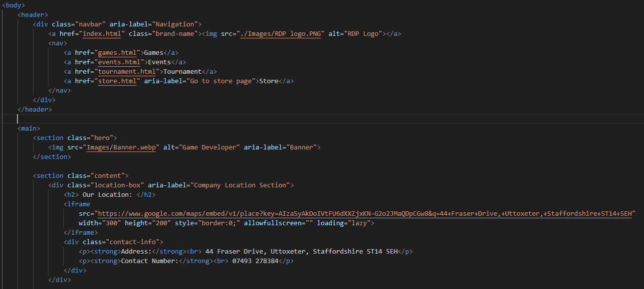
Task: Click the store.html href link
Action: (x=117, y=81)
